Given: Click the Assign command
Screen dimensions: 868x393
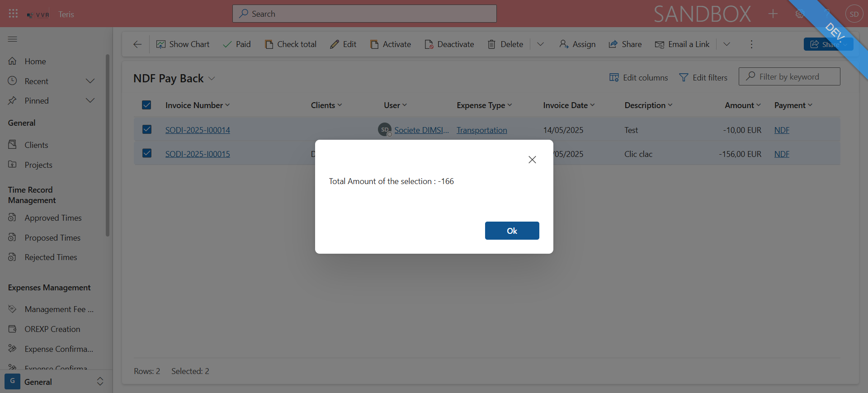Looking at the screenshot, I should (577, 44).
